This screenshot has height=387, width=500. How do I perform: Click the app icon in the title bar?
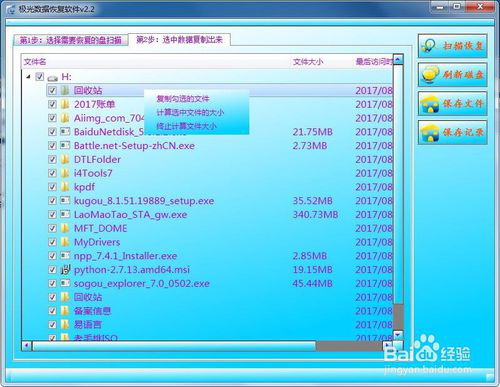pyautogui.click(x=11, y=9)
